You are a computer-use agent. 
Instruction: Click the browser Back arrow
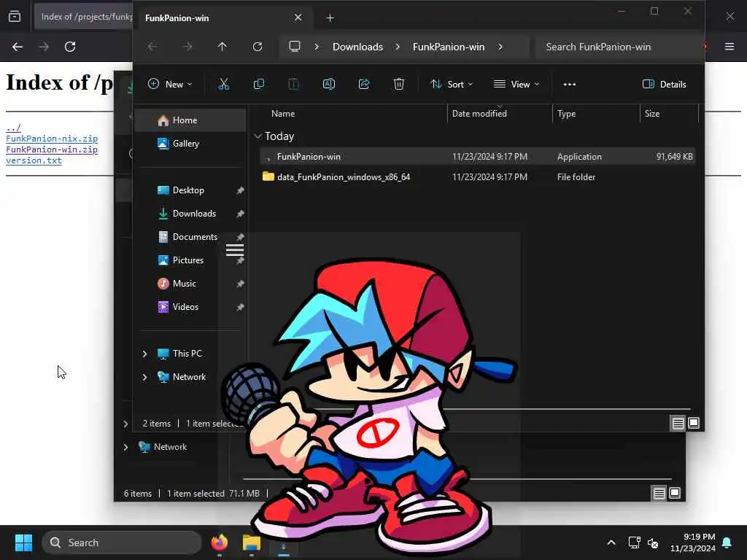18,47
